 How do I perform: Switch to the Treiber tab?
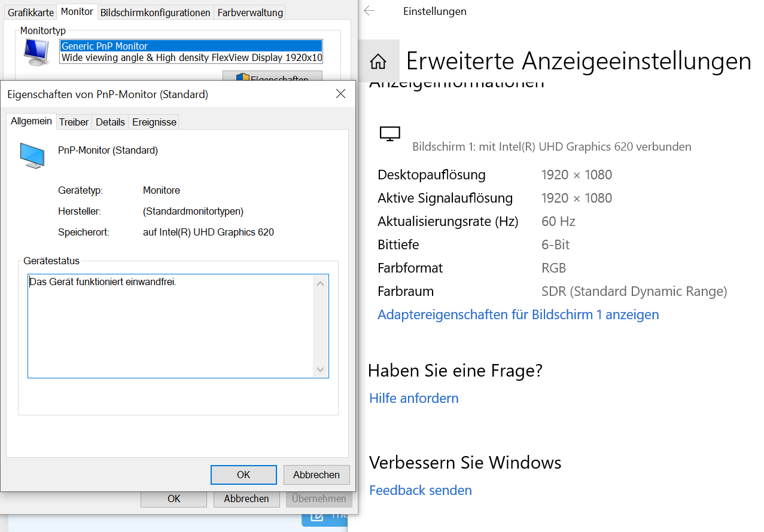(x=74, y=122)
